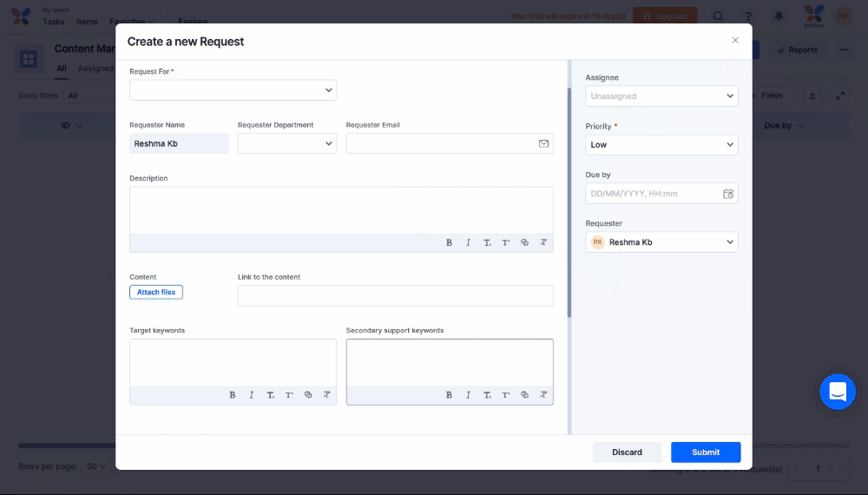Toggle bold in Target keywords editor
The image size is (868, 495).
click(233, 395)
